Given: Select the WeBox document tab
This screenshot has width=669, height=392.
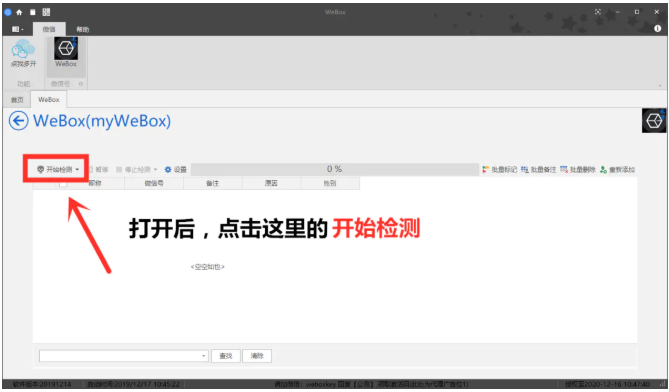Looking at the screenshot, I should (x=49, y=99).
